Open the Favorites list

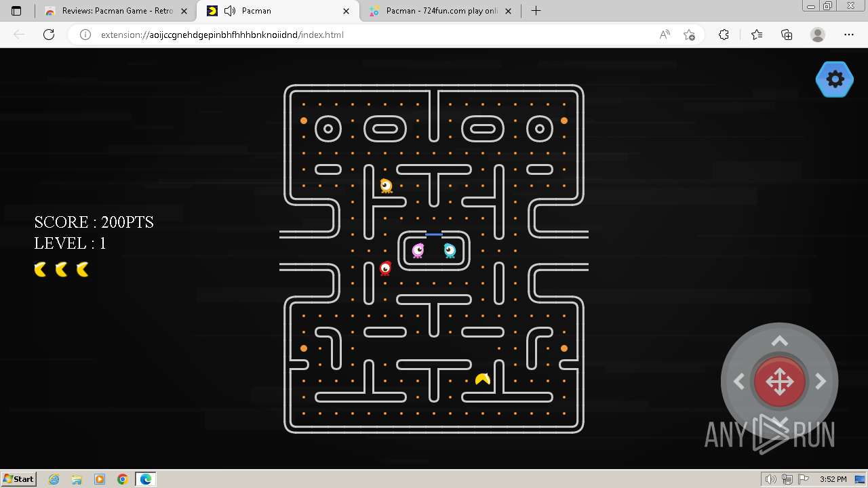click(x=757, y=35)
